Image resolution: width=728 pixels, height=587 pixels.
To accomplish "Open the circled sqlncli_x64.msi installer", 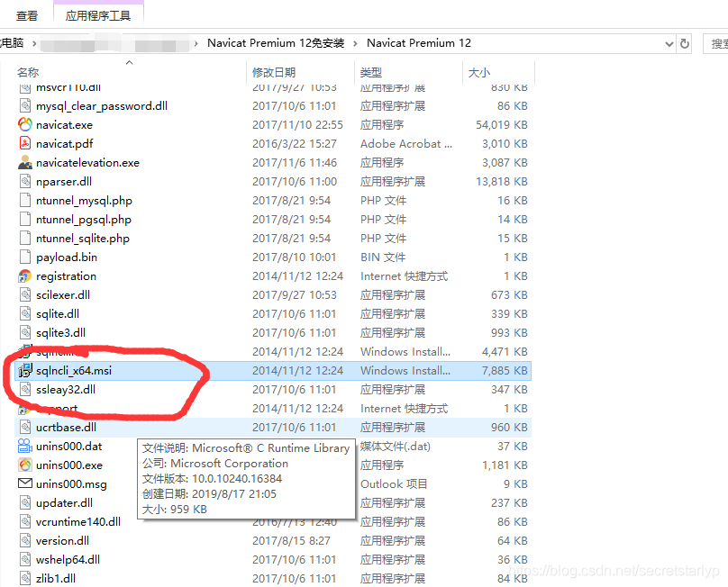I will 70,370.
